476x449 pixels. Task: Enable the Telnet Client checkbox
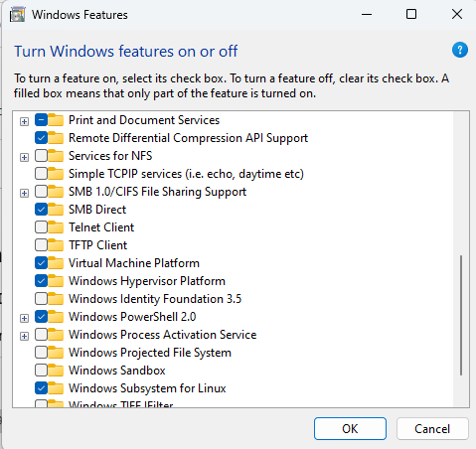pyautogui.click(x=41, y=227)
